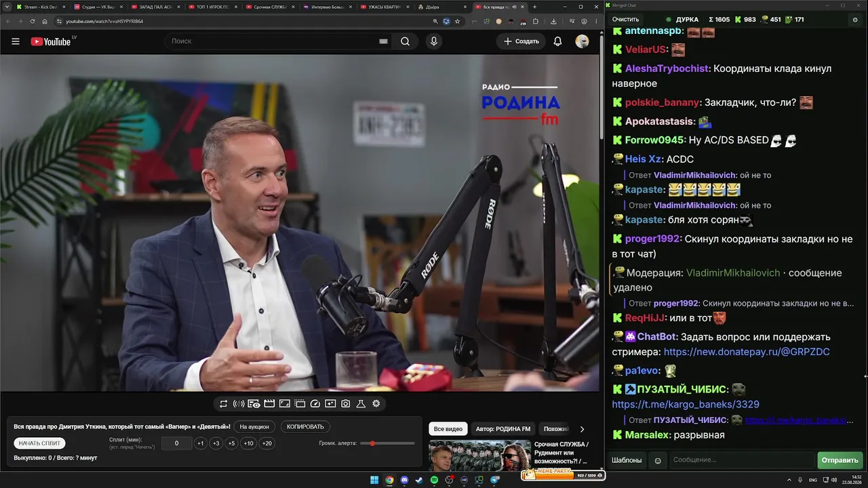Click the flask icon in the player toolbar

[x=361, y=404]
